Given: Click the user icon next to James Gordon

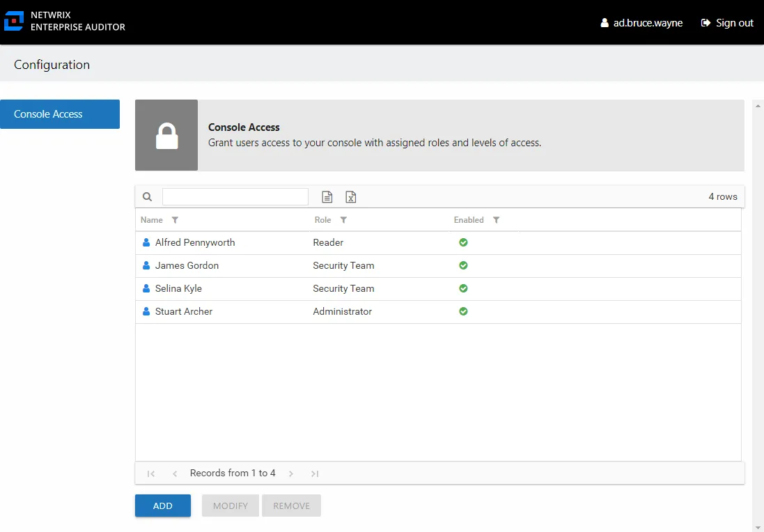Looking at the screenshot, I should (x=146, y=265).
